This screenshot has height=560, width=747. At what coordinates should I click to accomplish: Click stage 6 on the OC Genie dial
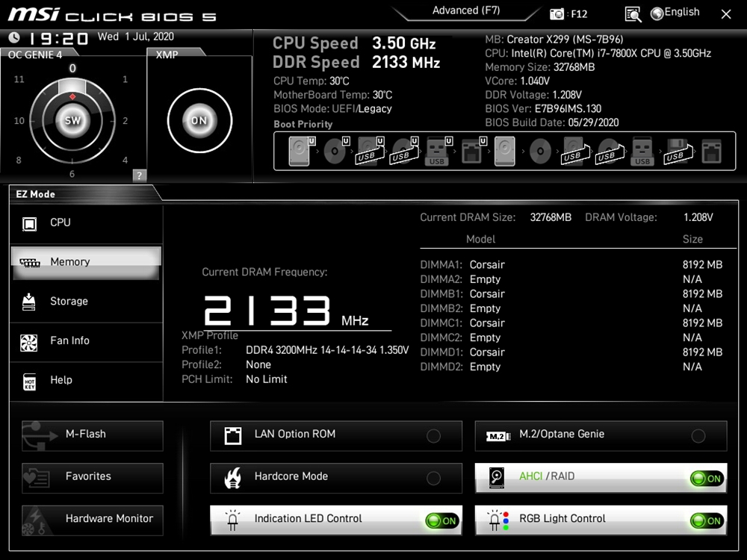coord(72,174)
